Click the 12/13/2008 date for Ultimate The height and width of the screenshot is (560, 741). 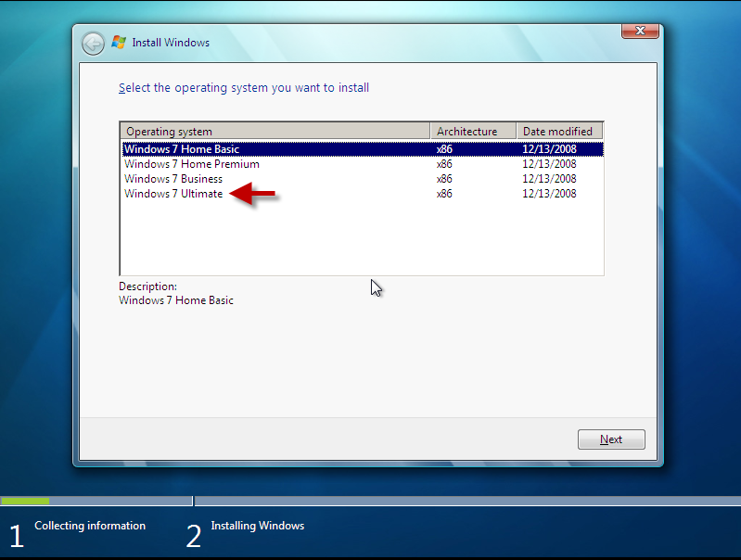click(549, 194)
